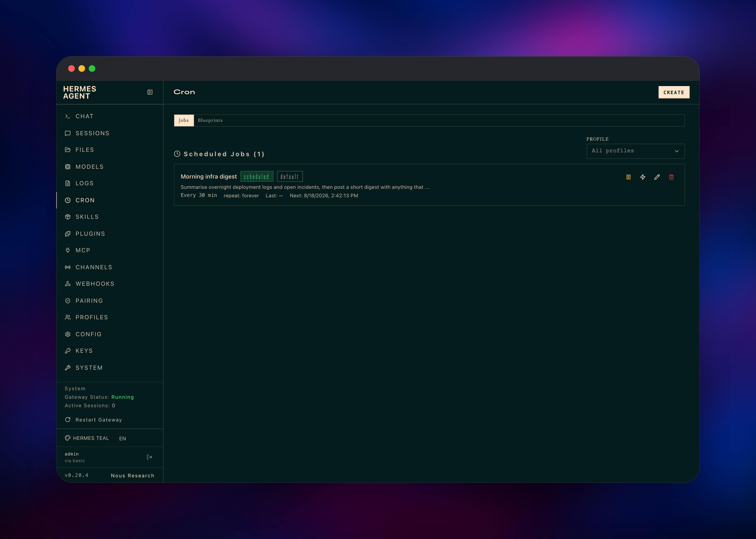Image resolution: width=756 pixels, height=539 pixels.
Task: Collapse the sidebar panel icon
Action: click(150, 92)
